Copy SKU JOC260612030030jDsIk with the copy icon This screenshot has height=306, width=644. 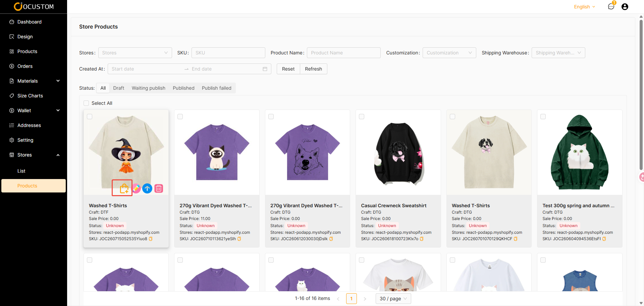(x=331, y=239)
